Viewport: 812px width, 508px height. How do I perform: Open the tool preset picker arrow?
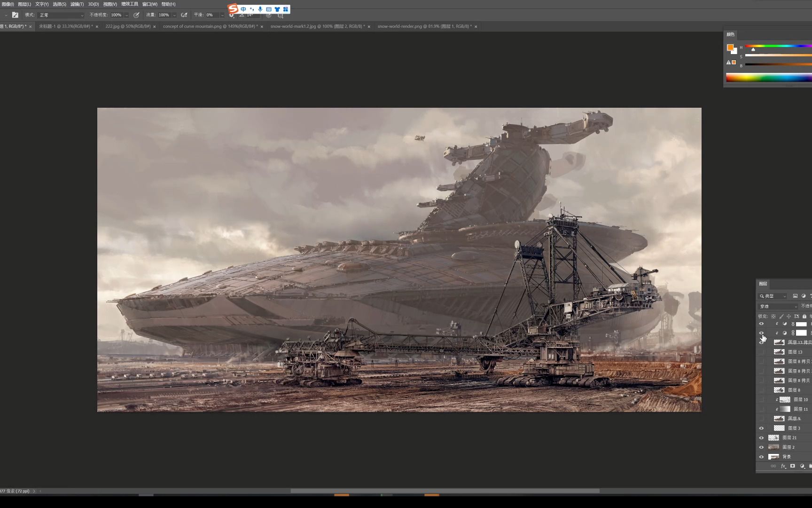(6, 16)
